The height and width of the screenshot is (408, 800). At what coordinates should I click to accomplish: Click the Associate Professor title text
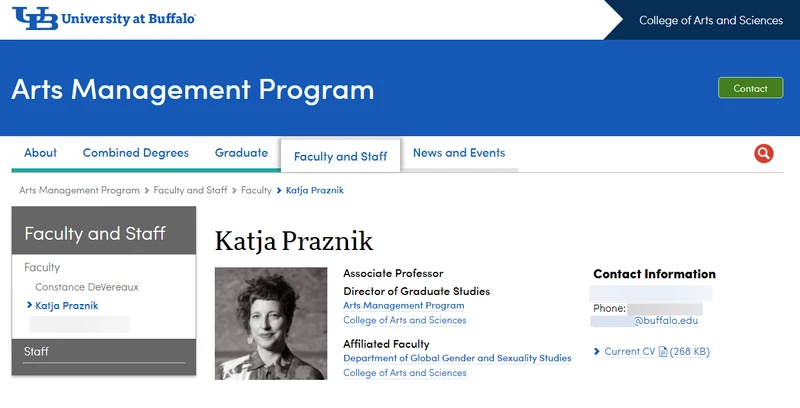393,273
